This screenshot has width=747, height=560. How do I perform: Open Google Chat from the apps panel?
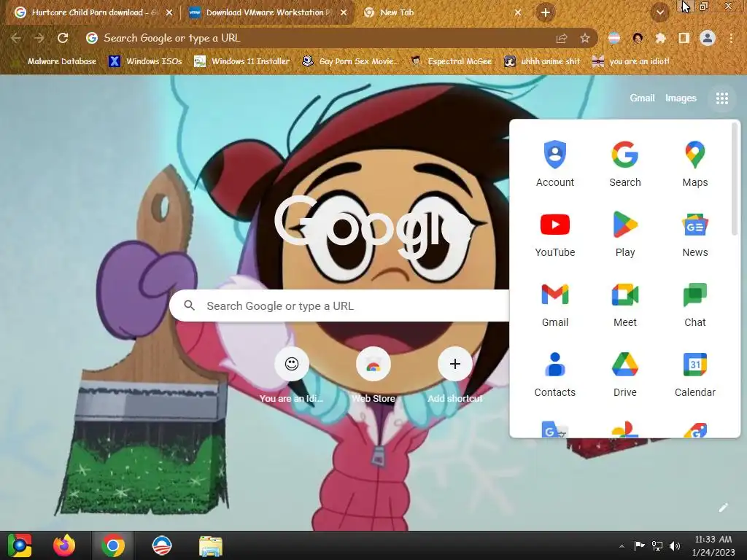pyautogui.click(x=695, y=304)
